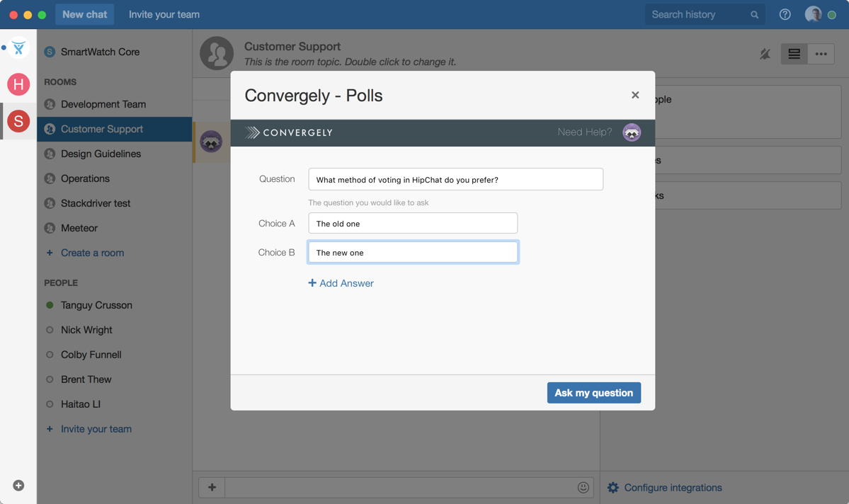The height and width of the screenshot is (504, 849).
Task: Click the plus attachment button in message bar
Action: click(x=212, y=487)
